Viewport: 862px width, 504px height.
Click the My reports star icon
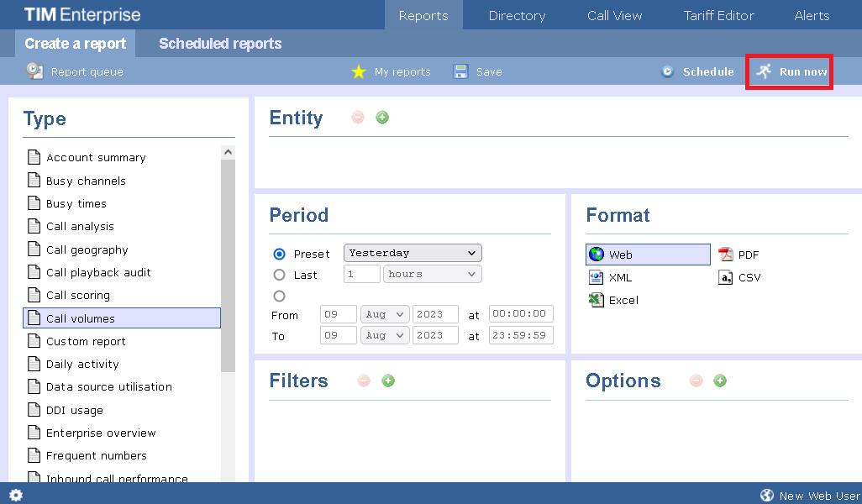[x=359, y=72]
